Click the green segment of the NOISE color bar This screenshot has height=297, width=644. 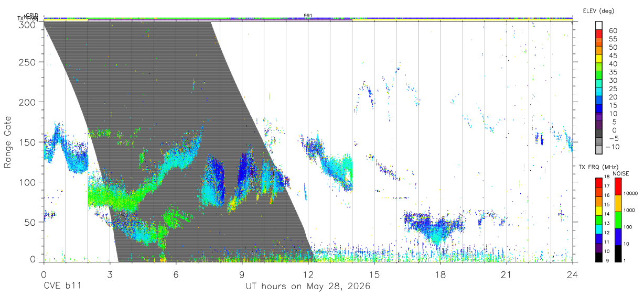[x=618, y=219]
